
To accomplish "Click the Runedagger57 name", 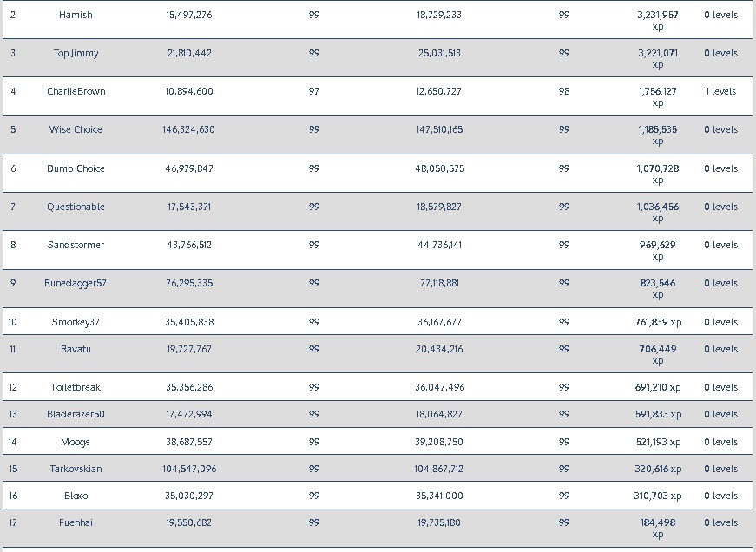I will (76, 283).
